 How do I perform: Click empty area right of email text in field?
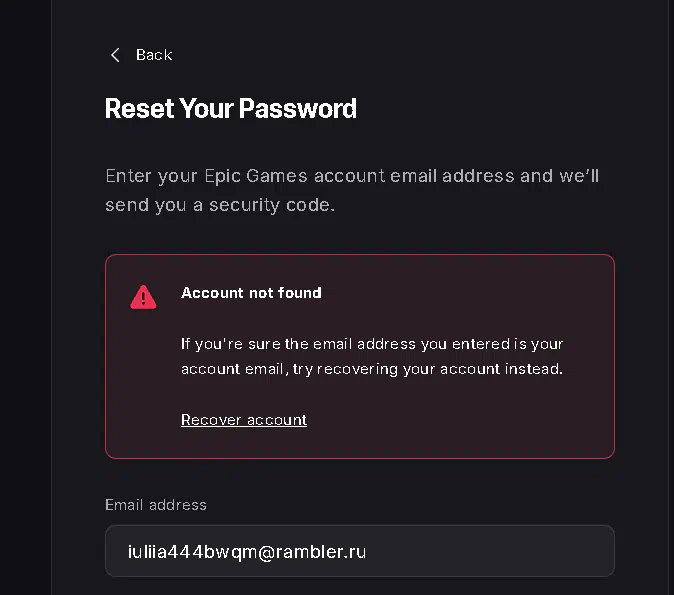pyautogui.click(x=490, y=551)
